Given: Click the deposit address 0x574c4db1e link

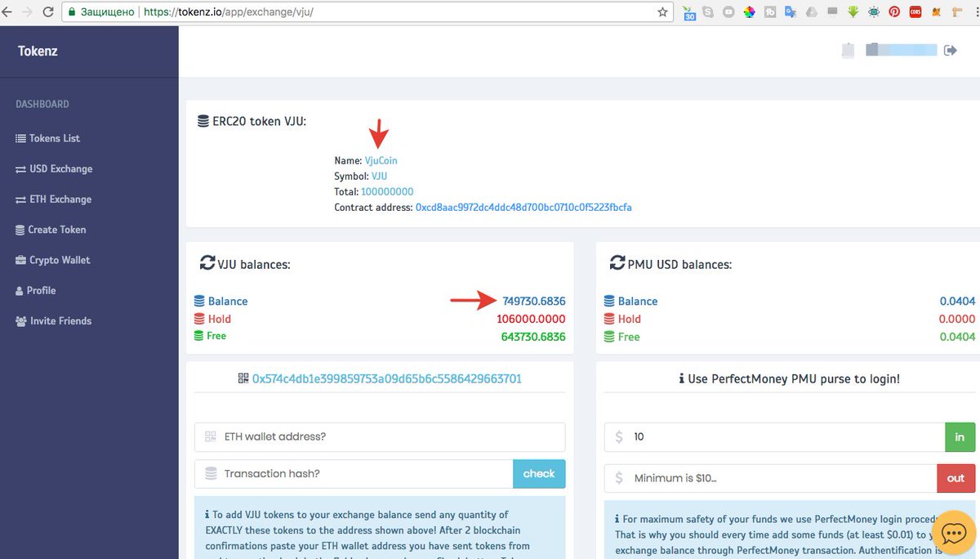Looking at the screenshot, I should coord(386,378).
